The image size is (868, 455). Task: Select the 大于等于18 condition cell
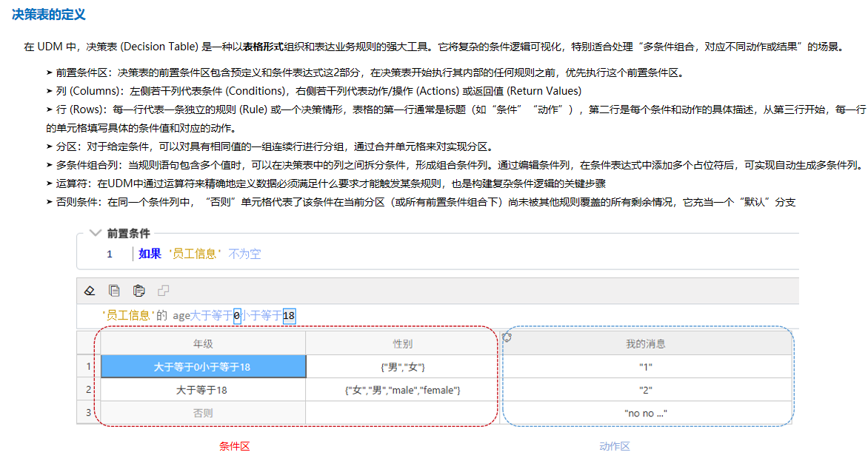203,390
